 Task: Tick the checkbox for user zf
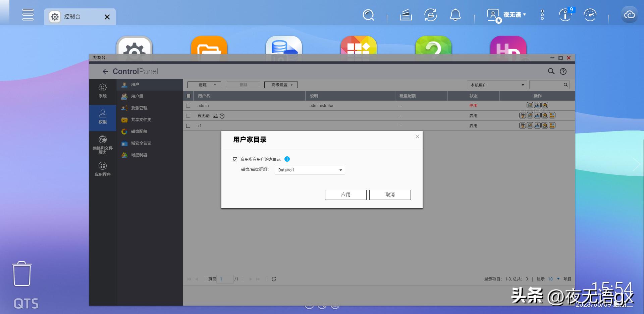pyautogui.click(x=188, y=126)
